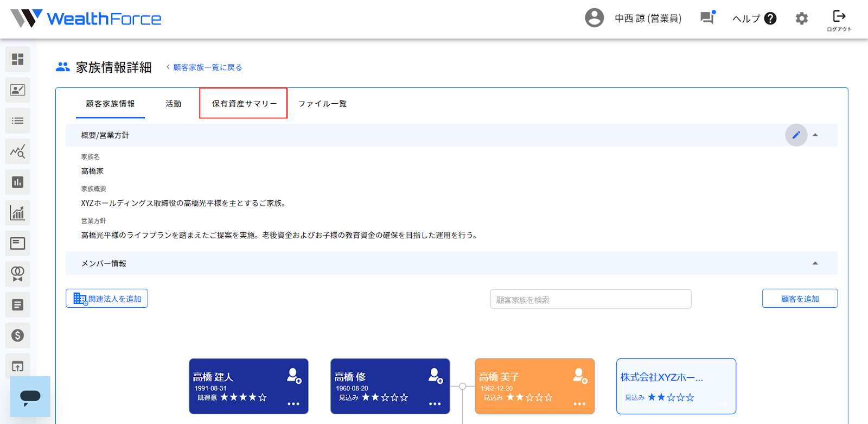Open the window panel sidebar icon
The width and height of the screenshot is (868, 424).
(17, 243)
